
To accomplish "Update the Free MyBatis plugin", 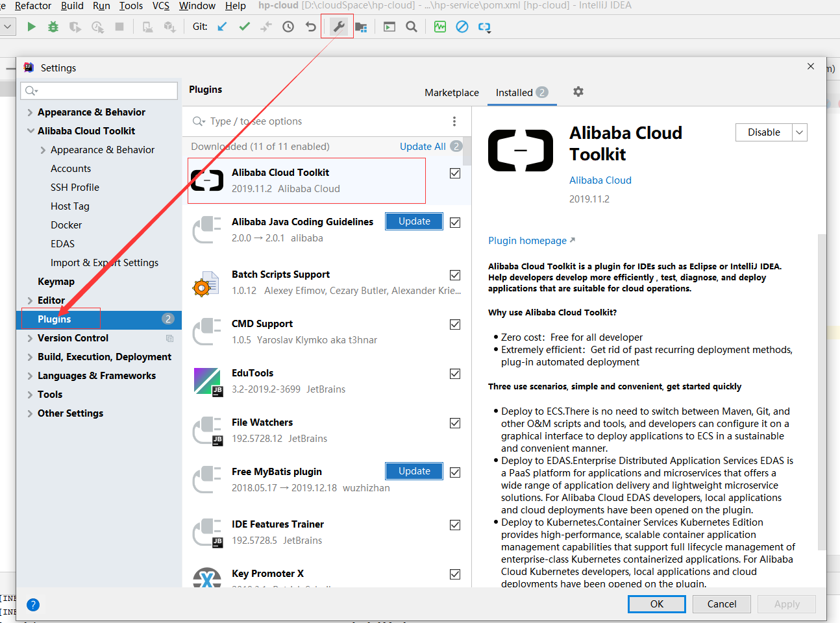I will click(414, 471).
